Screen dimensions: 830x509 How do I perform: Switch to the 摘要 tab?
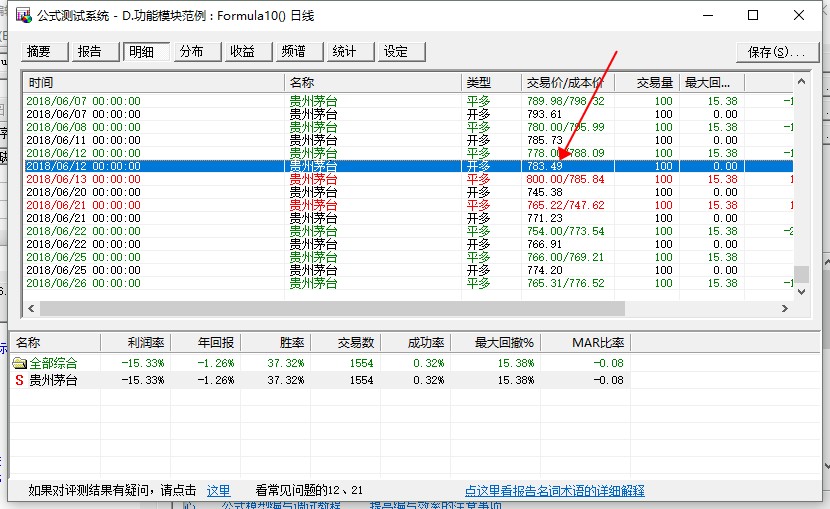click(x=39, y=52)
